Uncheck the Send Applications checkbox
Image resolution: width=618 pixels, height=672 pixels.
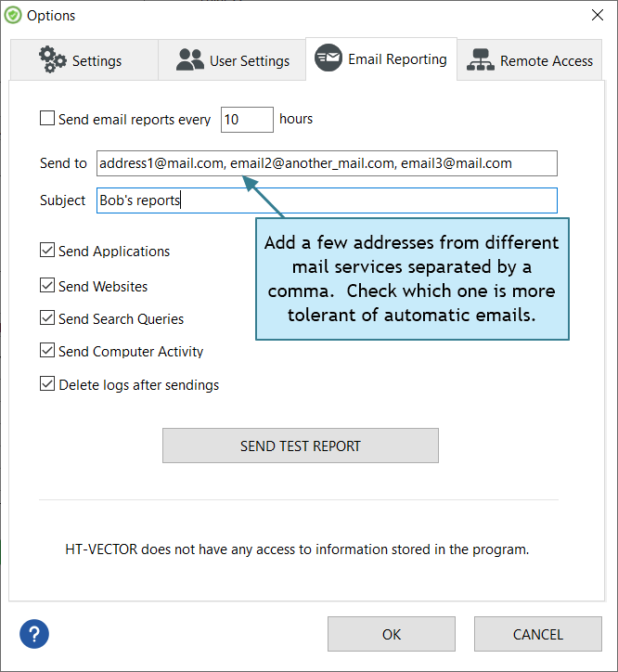47,251
